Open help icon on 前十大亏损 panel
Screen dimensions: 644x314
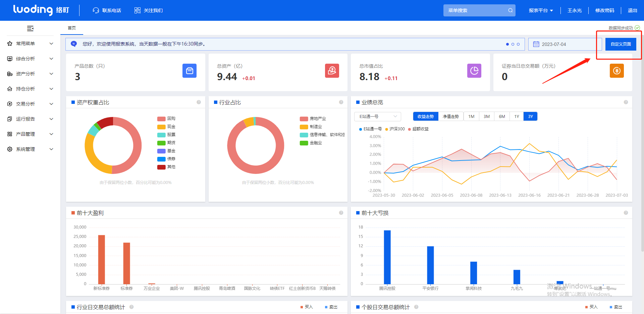pyautogui.click(x=626, y=213)
